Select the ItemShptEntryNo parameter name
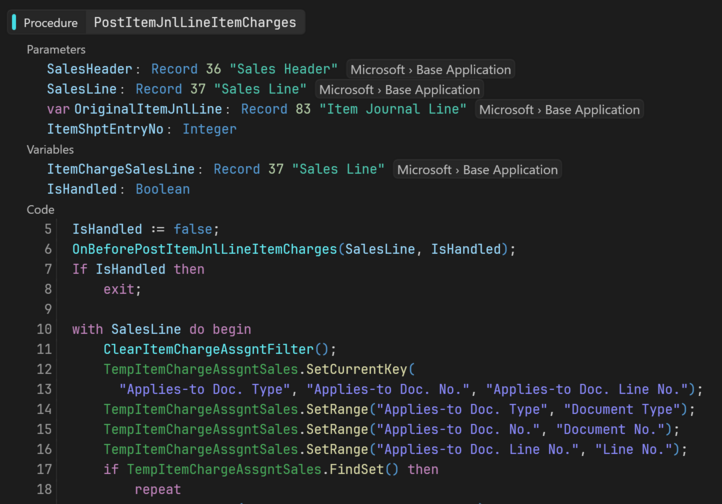Viewport: 722px width, 504px height. [106, 129]
